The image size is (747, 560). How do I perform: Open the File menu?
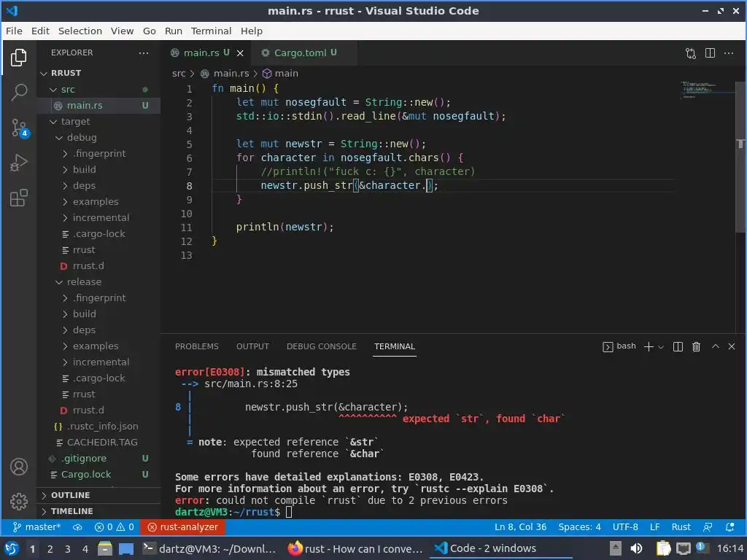coord(14,31)
